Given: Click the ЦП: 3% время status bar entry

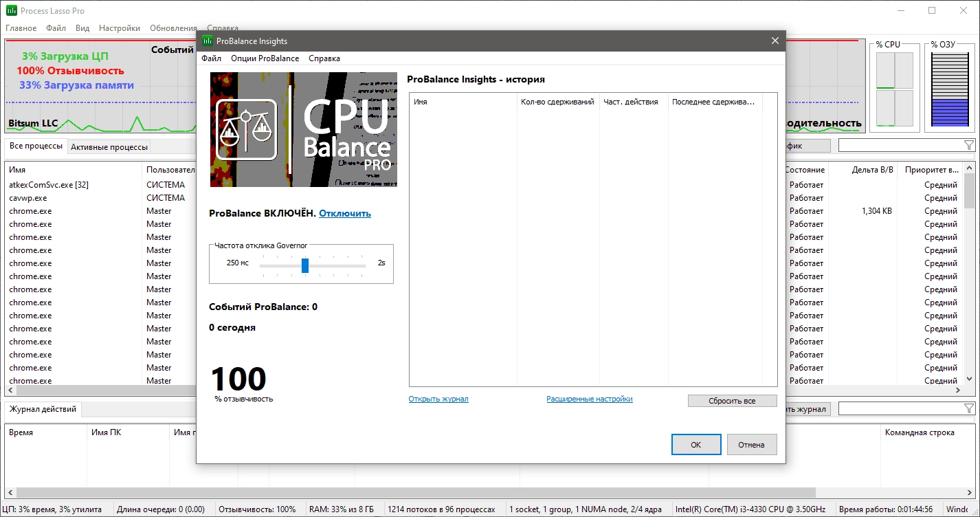Looking at the screenshot, I should (52, 509).
